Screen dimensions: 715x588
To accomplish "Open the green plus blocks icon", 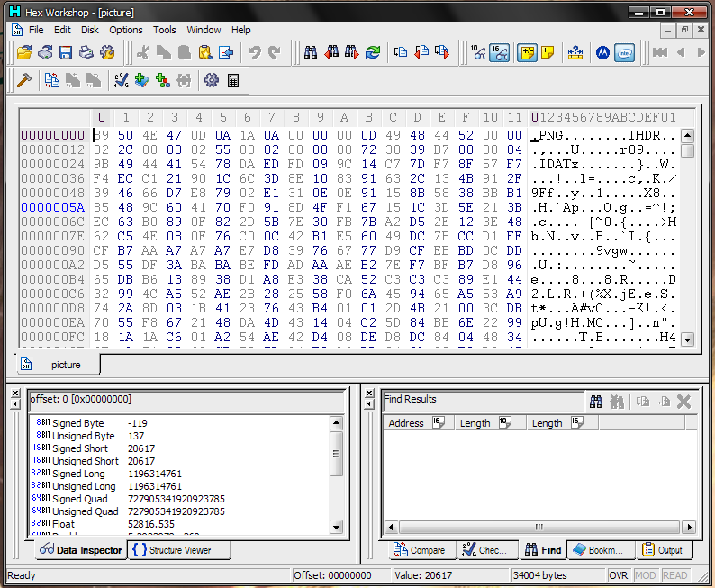I will pyautogui.click(x=163, y=81).
